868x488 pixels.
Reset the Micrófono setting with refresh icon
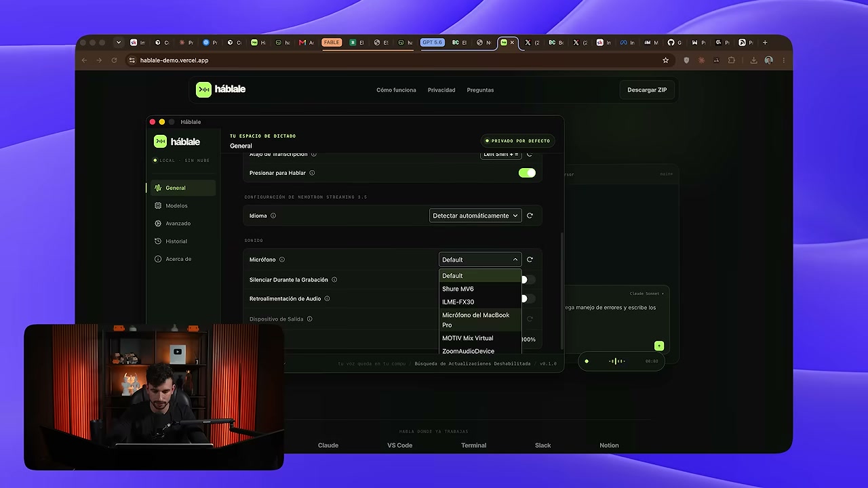[x=530, y=260]
